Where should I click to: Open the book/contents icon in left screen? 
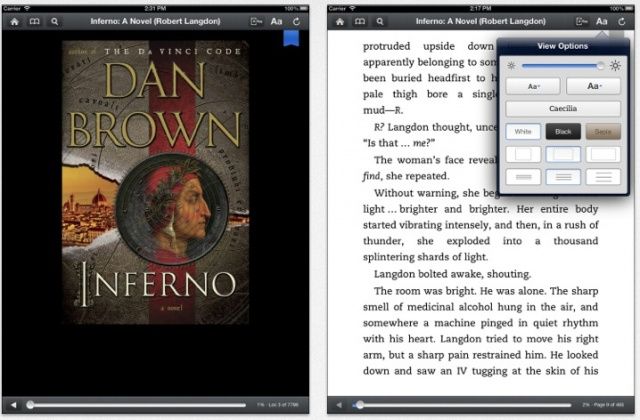pyautogui.click(x=34, y=22)
